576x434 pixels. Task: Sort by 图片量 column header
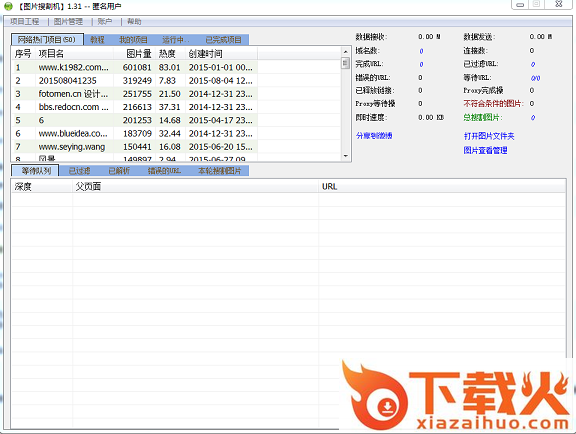click(138, 54)
